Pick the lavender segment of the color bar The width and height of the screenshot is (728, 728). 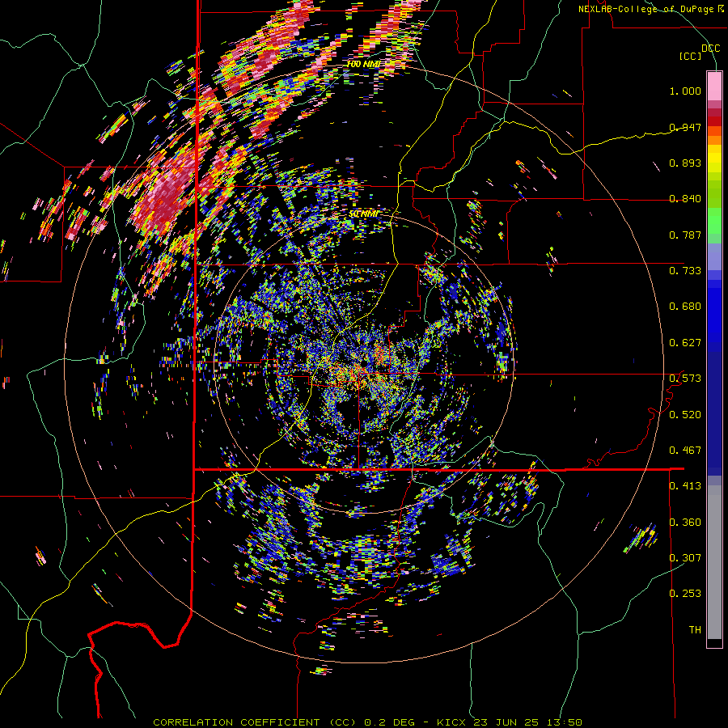[x=714, y=256]
